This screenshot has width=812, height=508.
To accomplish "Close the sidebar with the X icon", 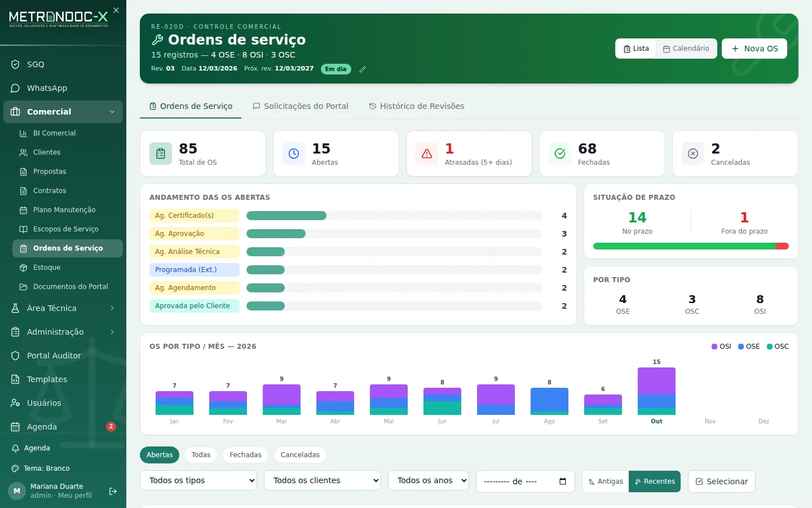I will pyautogui.click(x=116, y=10).
